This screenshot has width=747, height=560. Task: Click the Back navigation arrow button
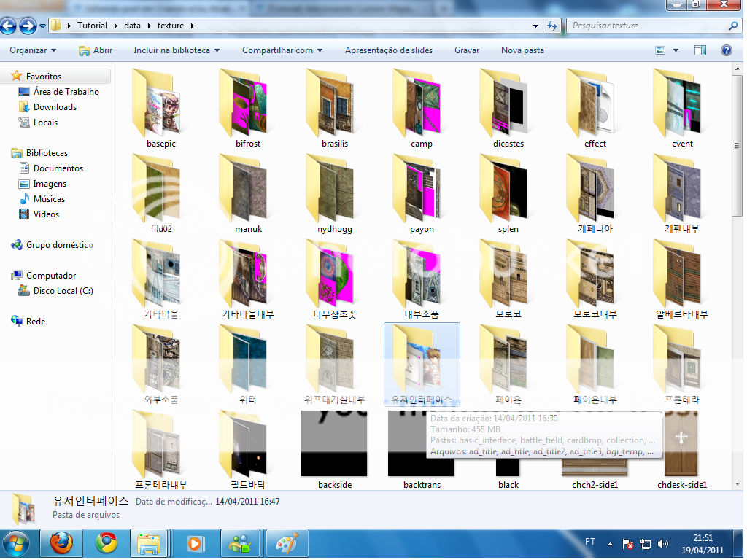(9, 26)
